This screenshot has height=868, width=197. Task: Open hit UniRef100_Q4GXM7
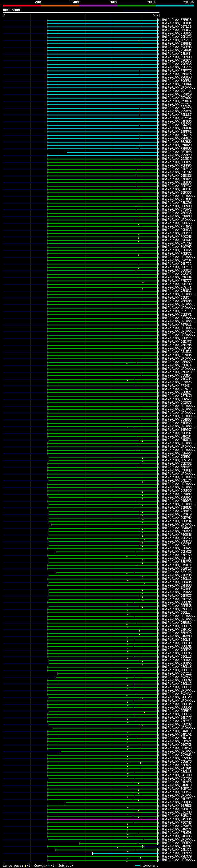(x=176, y=846)
